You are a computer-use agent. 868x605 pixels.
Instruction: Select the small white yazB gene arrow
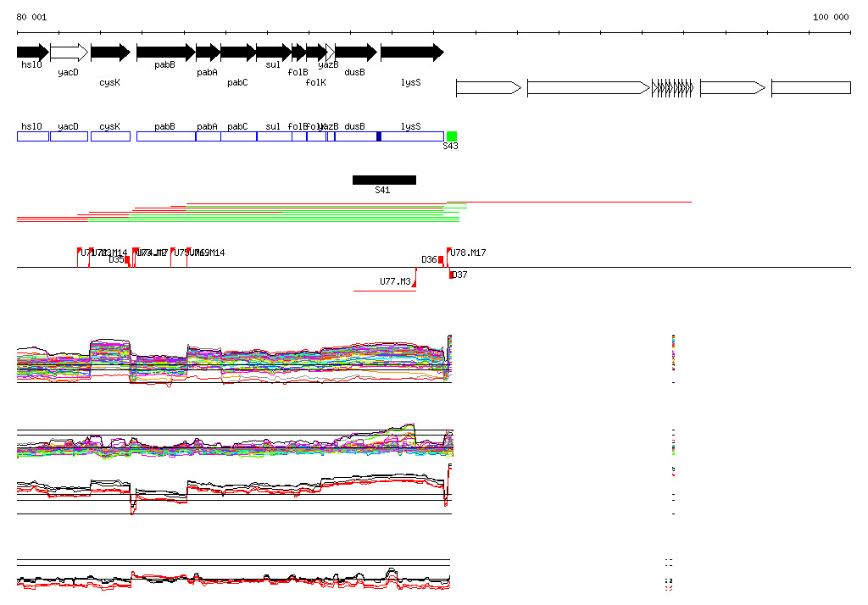click(x=331, y=53)
